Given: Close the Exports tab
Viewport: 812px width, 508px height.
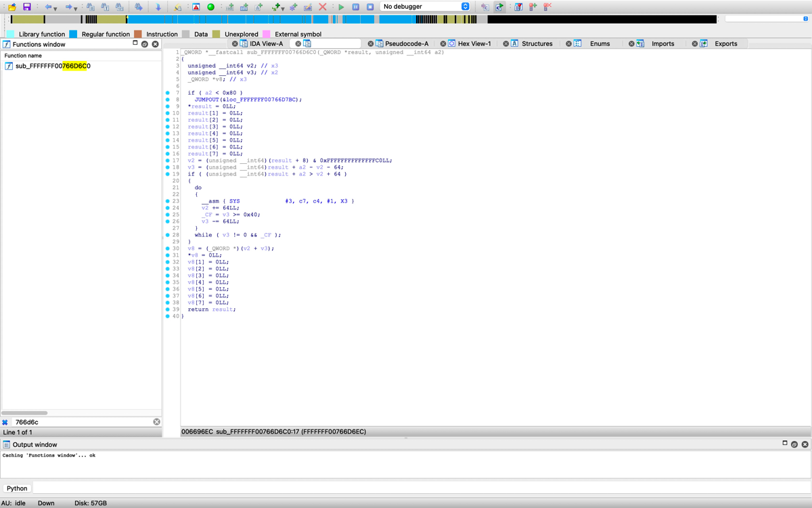Looking at the screenshot, I should pyautogui.click(x=694, y=43).
